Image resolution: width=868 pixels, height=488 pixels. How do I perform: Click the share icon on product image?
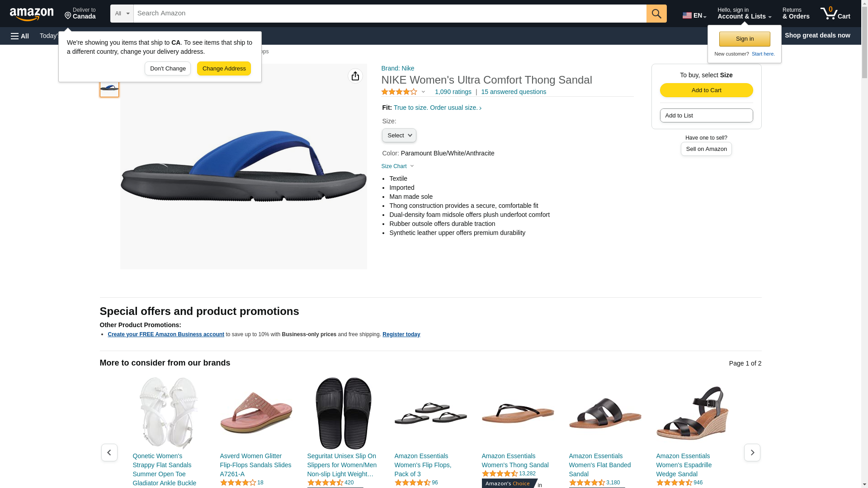point(355,76)
